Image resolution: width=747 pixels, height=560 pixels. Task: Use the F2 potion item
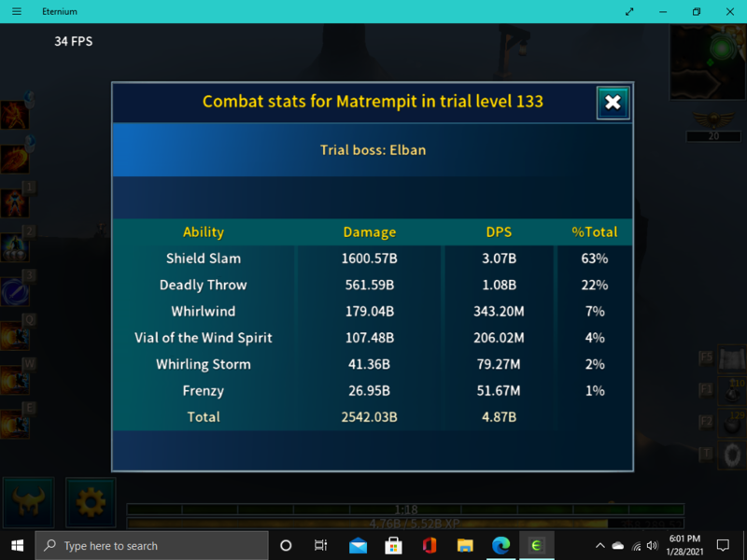point(731,425)
